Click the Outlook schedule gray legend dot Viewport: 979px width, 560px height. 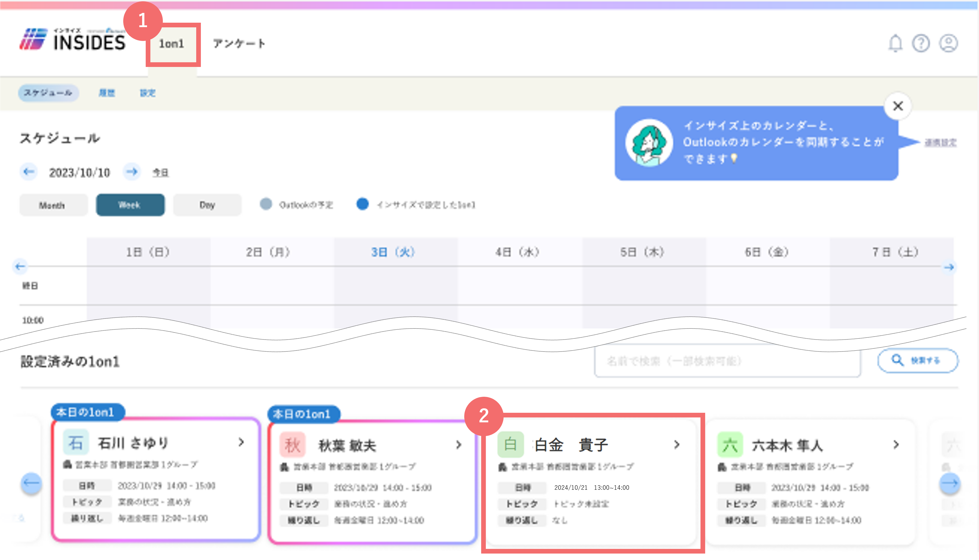pyautogui.click(x=266, y=204)
